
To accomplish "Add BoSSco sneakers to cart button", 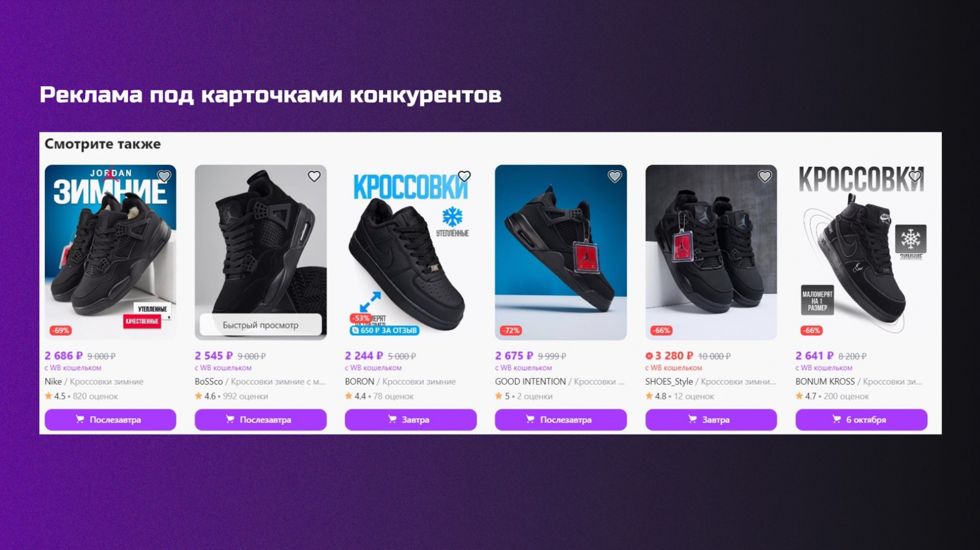I will coord(260,420).
